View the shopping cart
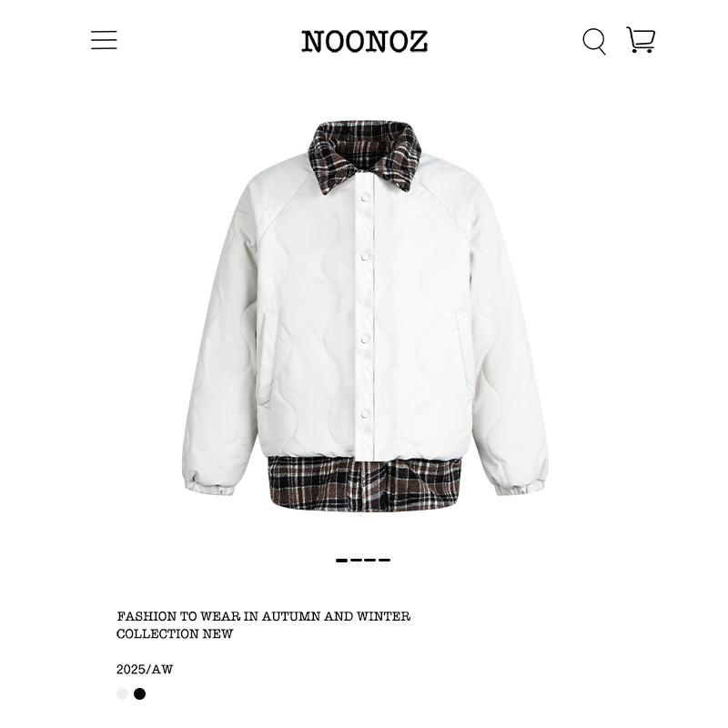 click(x=641, y=39)
